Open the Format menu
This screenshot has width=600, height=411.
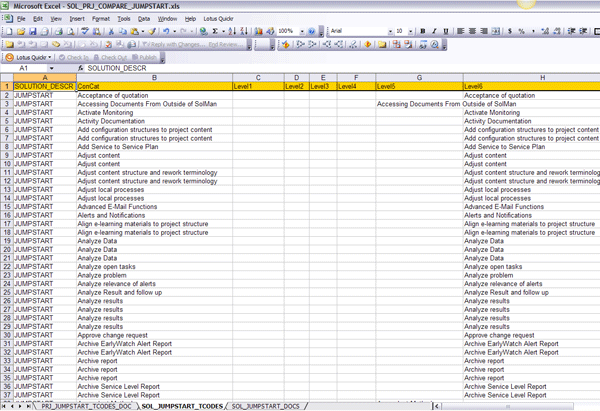101,19
